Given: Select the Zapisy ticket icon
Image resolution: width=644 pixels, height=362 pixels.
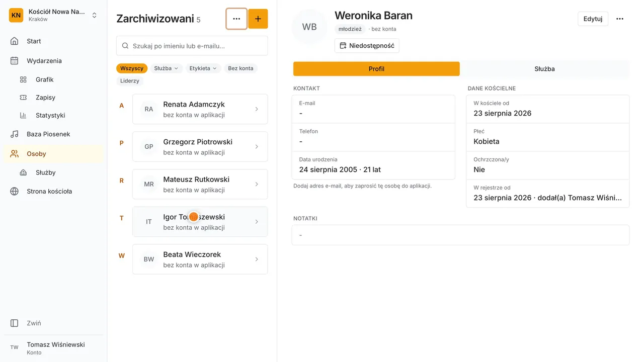Looking at the screenshot, I should pos(23,98).
